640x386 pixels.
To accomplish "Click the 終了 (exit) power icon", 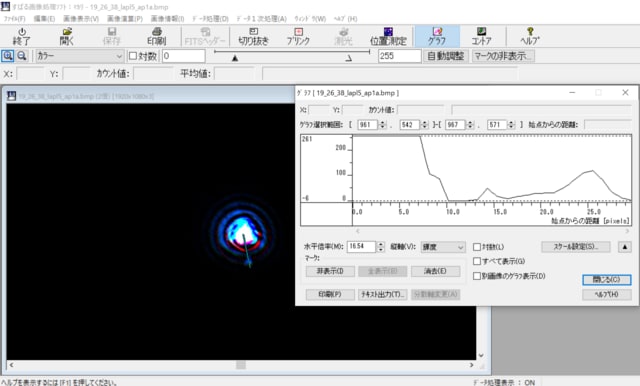I will pyautogui.click(x=22, y=36).
